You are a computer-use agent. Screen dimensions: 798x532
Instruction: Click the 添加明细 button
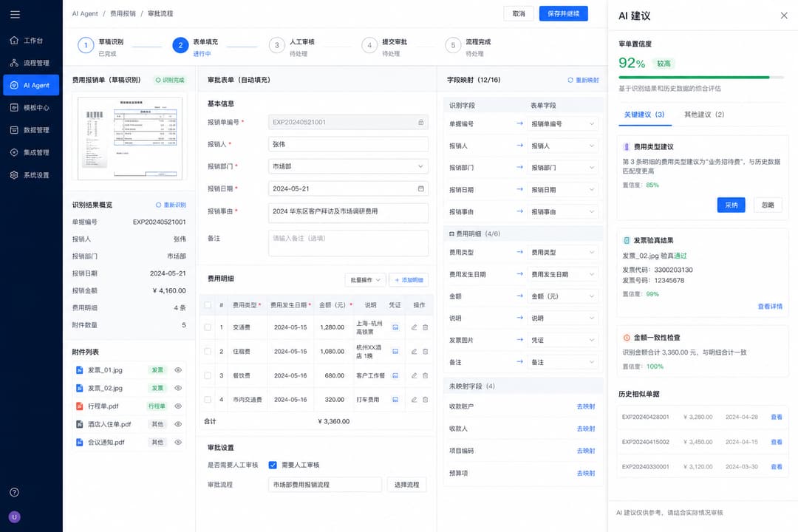click(409, 280)
